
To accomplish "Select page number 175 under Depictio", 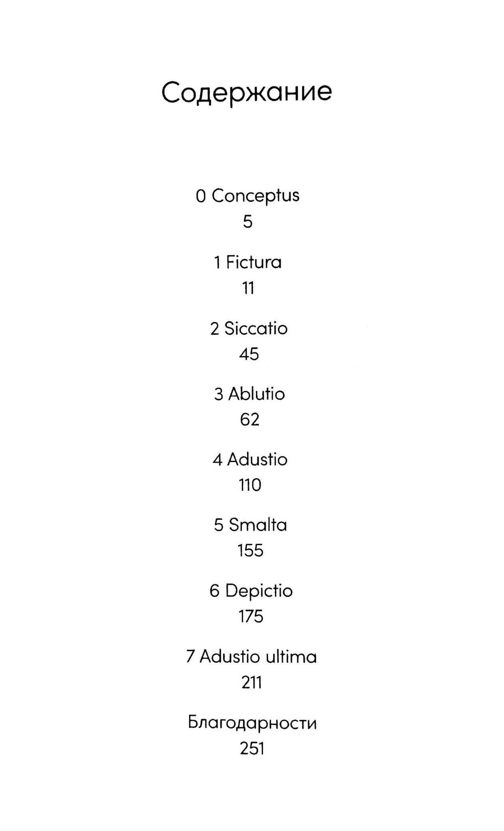I will point(251,616).
